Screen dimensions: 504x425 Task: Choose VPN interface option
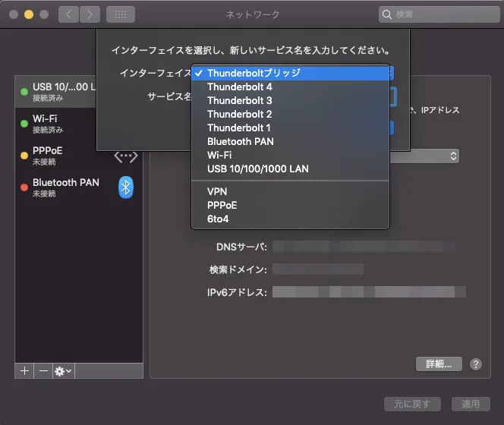290,191
